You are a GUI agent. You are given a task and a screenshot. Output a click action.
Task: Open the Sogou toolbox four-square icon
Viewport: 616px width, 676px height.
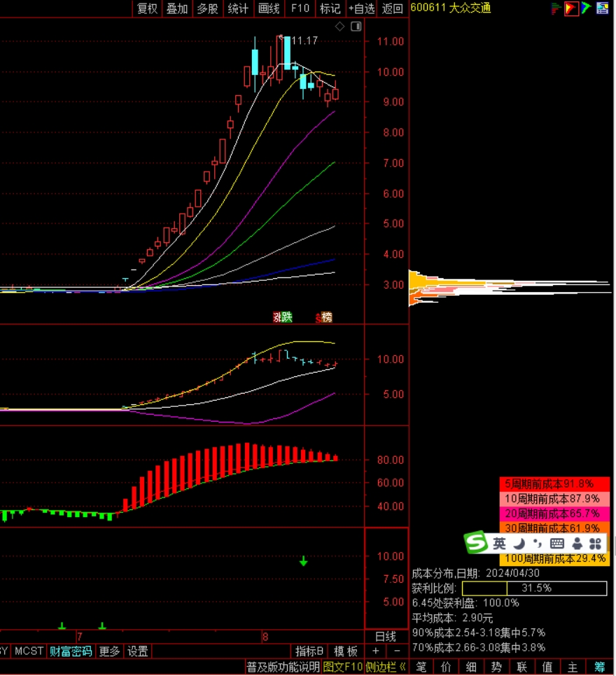point(596,543)
